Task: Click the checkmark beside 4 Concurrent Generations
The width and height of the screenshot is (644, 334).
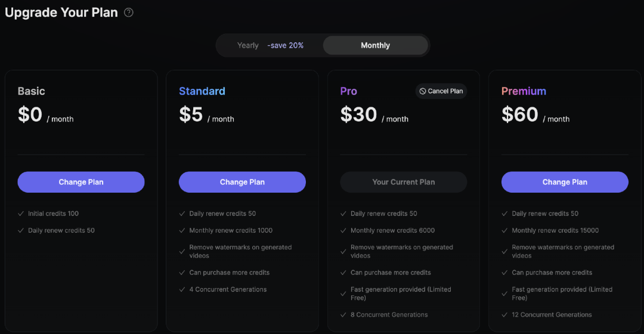Action: 182,290
